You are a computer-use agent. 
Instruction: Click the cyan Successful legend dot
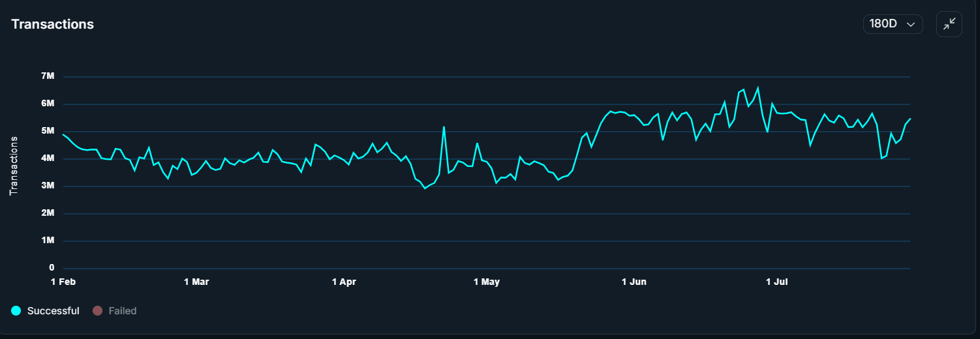coord(16,311)
